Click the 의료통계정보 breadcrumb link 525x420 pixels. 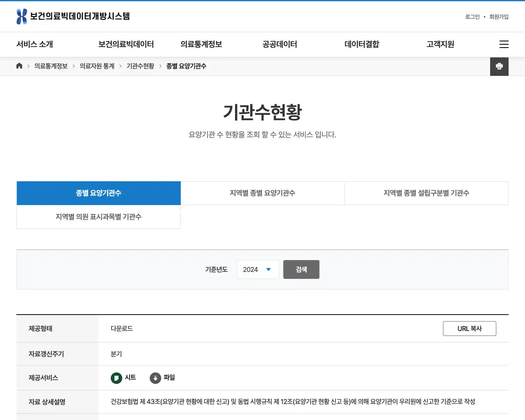click(51, 66)
